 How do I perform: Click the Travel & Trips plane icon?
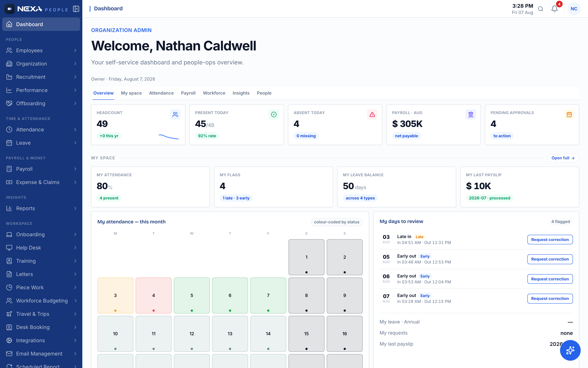pos(9,314)
